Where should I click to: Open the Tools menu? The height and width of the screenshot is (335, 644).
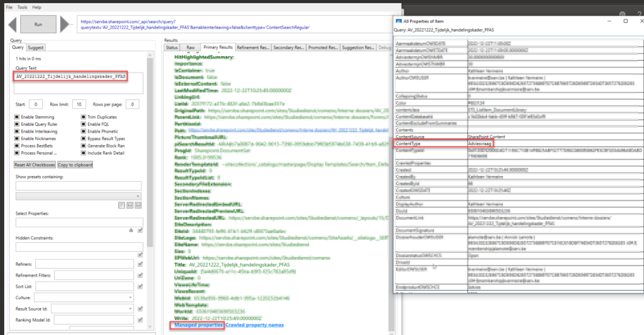[22, 7]
